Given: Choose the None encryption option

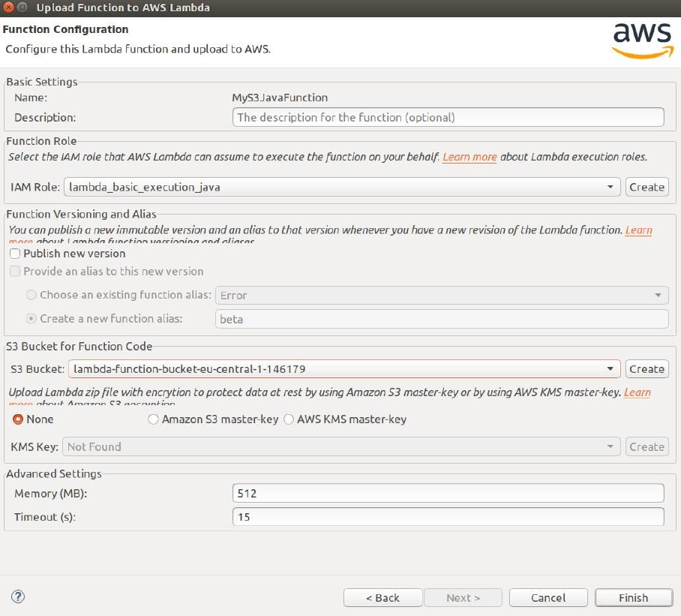Looking at the screenshot, I should click(18, 419).
